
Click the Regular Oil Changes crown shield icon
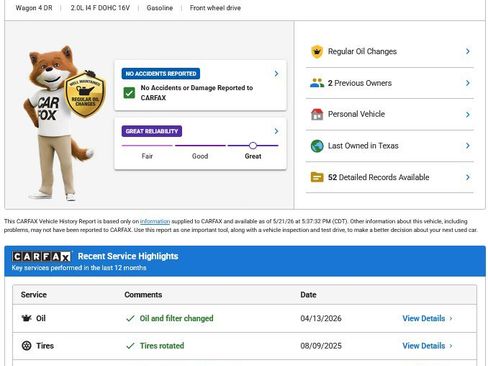click(x=317, y=52)
